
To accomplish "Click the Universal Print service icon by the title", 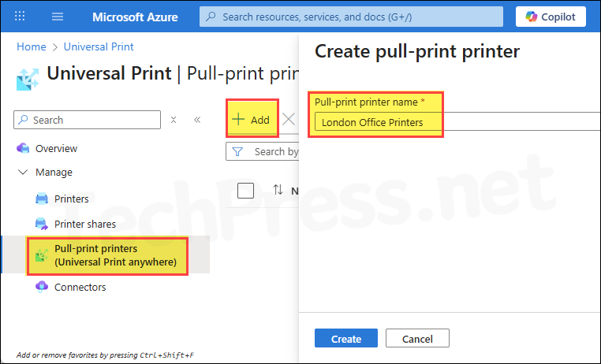I will pos(28,80).
